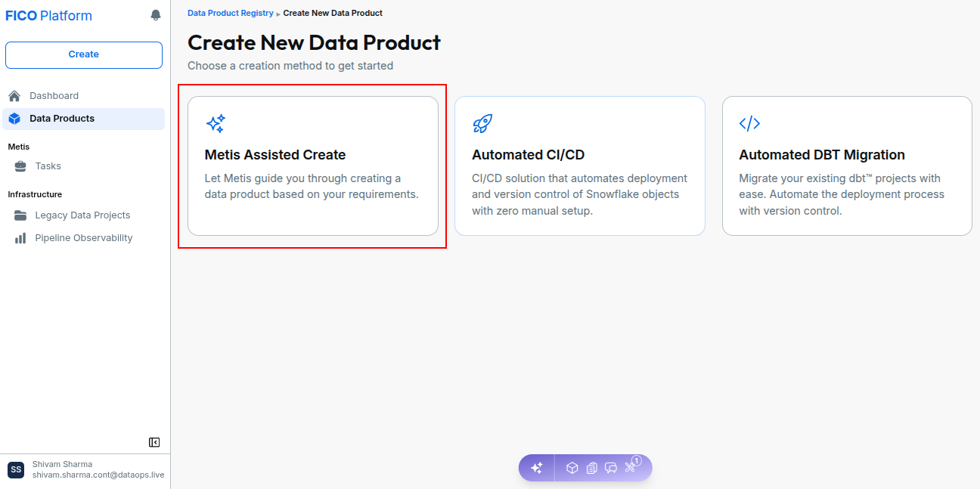Go to Dashboard in the sidebar
Viewport: 980px width, 489px height.
[82, 96]
